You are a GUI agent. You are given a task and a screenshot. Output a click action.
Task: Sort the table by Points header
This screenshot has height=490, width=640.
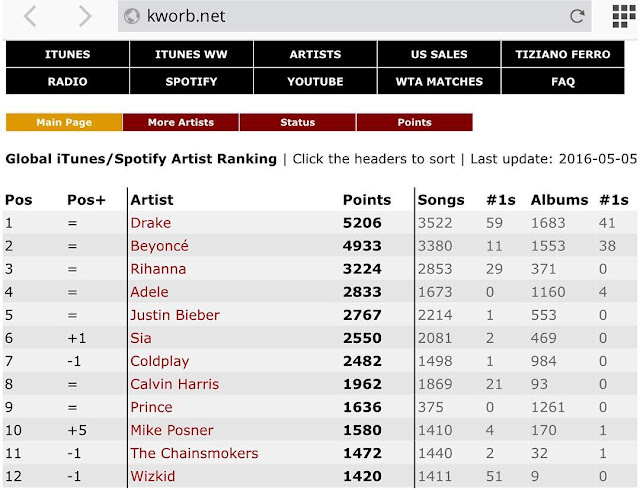367,199
